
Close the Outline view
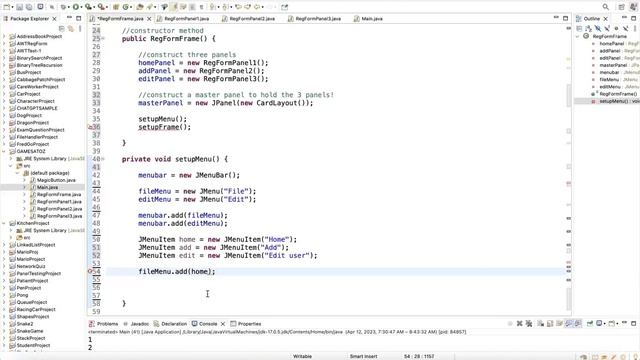coord(606,19)
